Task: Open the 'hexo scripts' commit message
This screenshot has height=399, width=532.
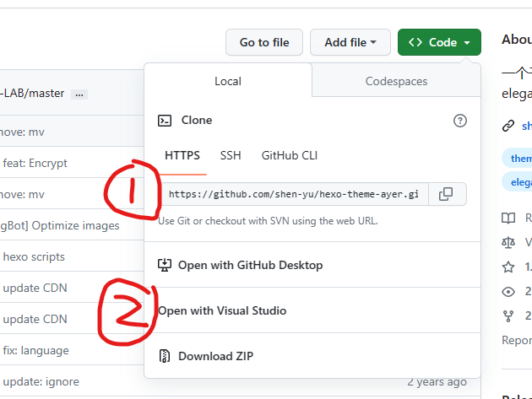Action: point(34,256)
